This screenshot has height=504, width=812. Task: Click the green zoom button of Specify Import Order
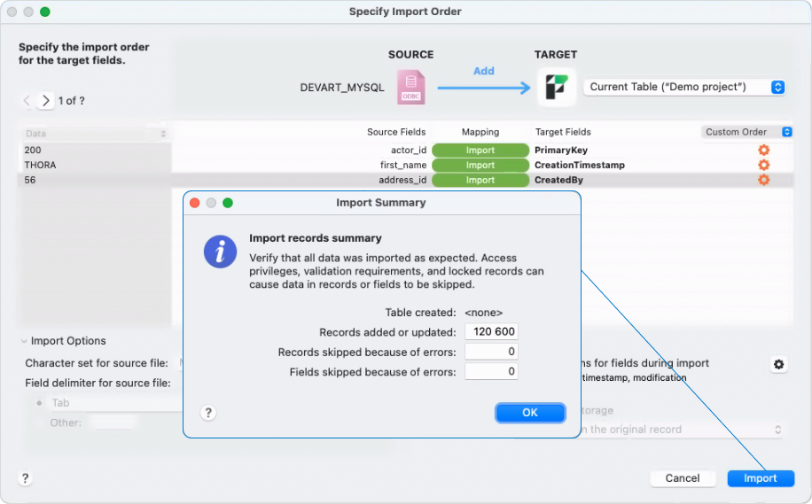45,12
